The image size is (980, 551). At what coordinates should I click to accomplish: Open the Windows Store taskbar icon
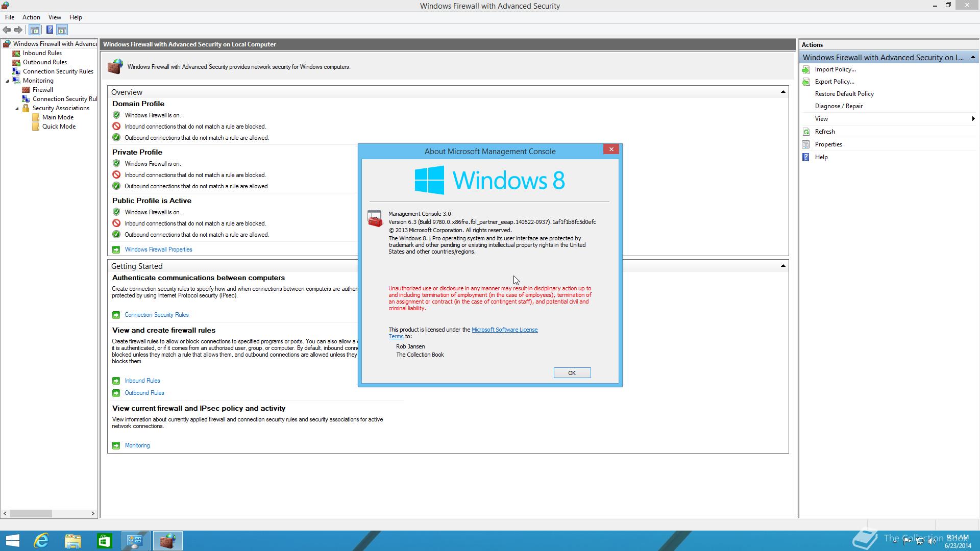[x=104, y=541]
